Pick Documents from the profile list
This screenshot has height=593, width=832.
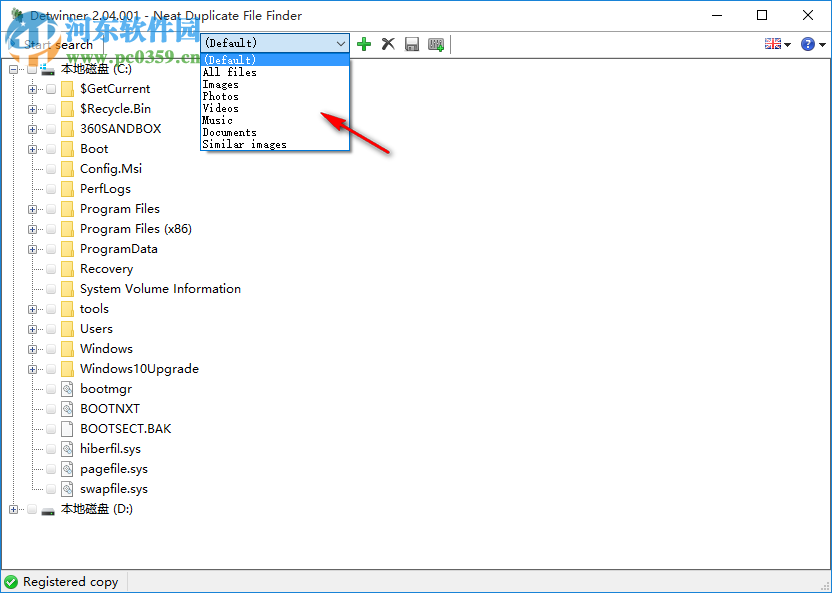tap(275, 133)
